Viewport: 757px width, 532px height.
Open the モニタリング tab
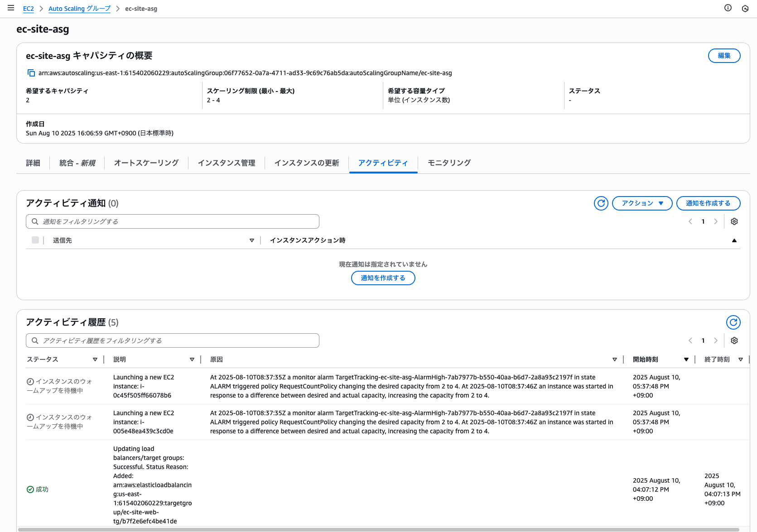click(x=449, y=163)
